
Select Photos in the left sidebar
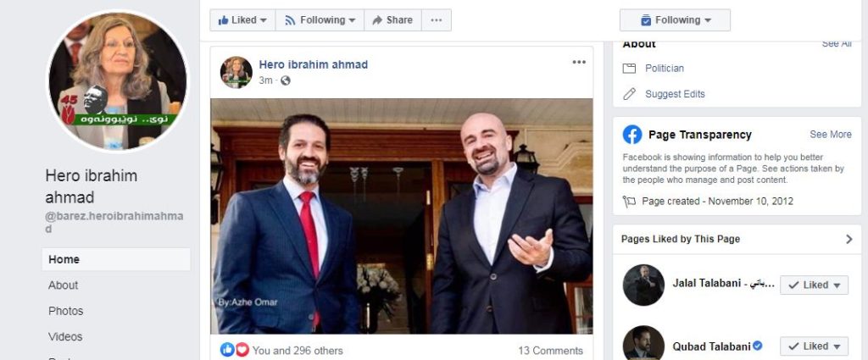coord(66,311)
